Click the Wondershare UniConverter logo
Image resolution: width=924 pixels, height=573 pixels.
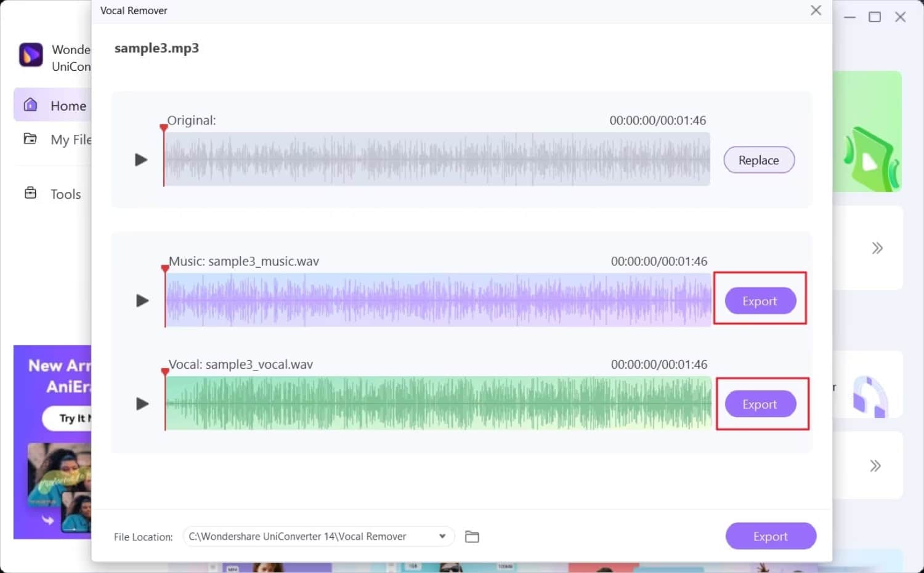31,55
